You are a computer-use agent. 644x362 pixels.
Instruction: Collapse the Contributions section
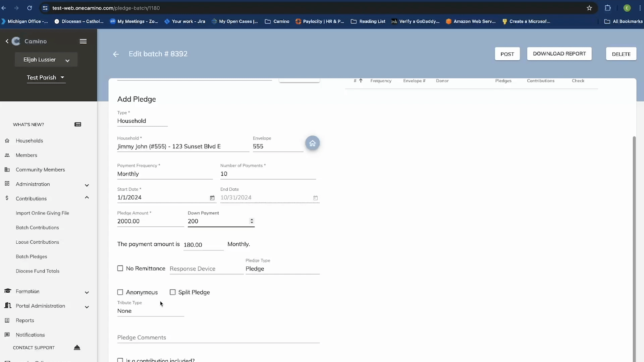tap(87, 197)
